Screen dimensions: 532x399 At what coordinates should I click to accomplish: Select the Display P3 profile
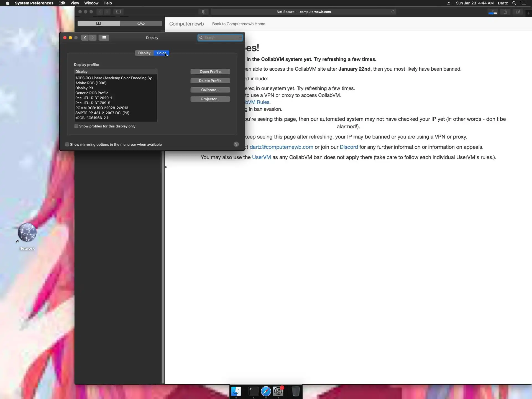click(x=84, y=88)
